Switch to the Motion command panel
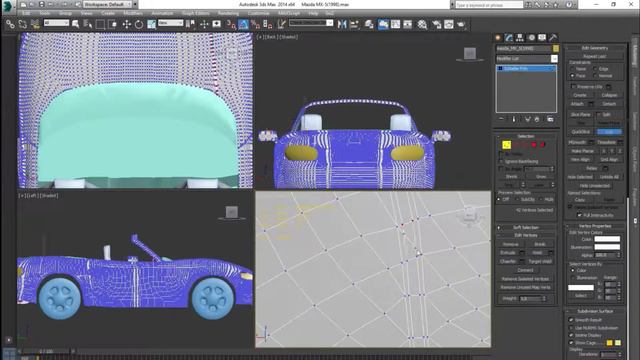The height and width of the screenshot is (360, 640). pyautogui.click(x=531, y=38)
